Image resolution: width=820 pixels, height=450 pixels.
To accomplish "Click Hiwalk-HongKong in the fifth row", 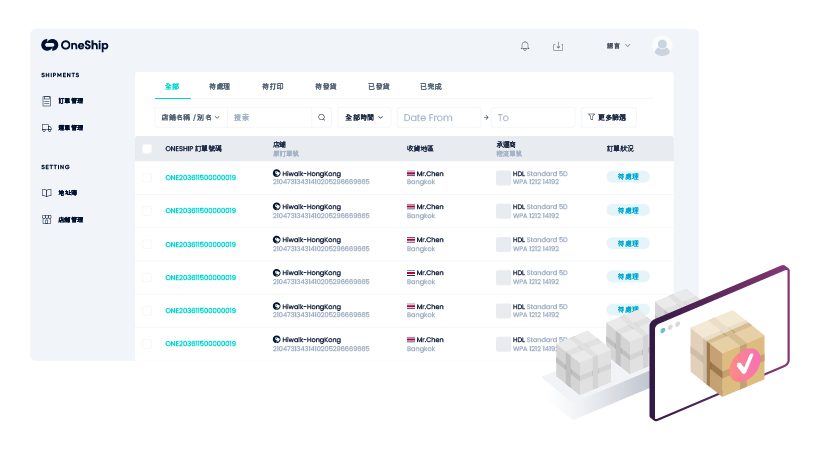I will click(x=312, y=307).
